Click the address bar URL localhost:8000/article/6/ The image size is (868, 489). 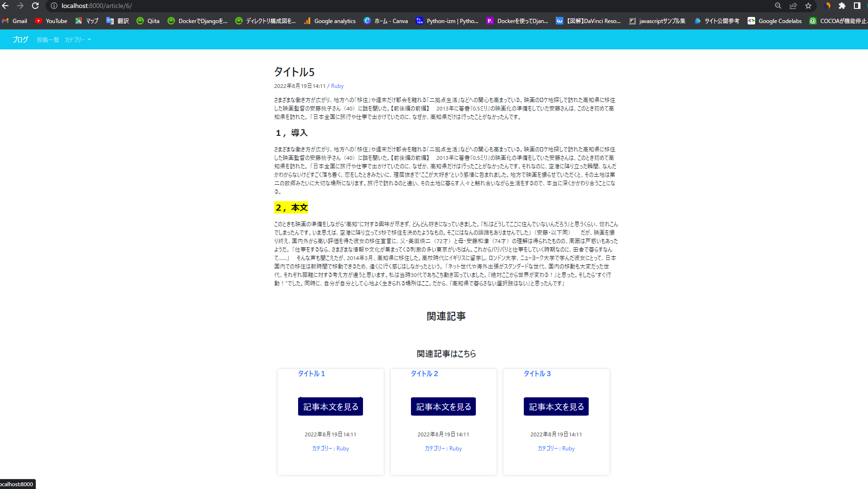[97, 6]
